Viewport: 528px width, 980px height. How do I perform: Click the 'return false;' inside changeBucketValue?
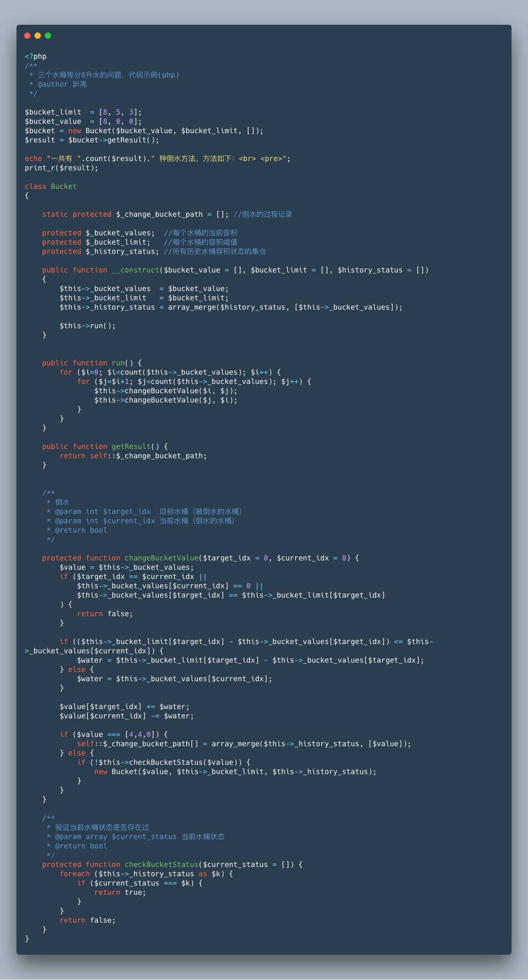[x=105, y=614]
